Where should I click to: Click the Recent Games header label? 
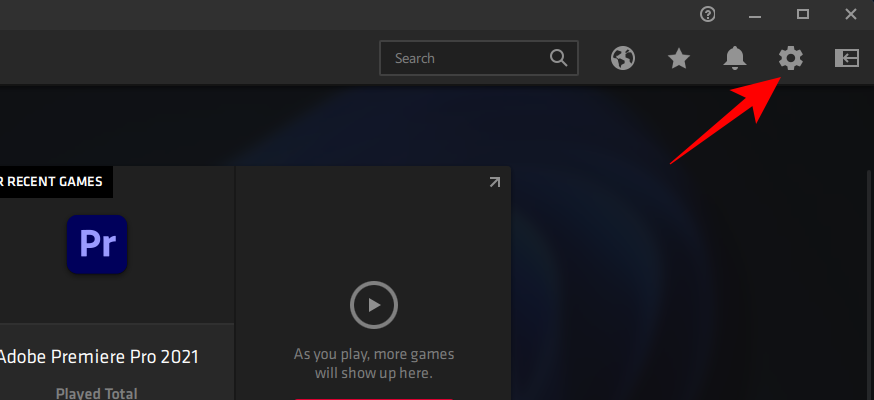pos(52,182)
